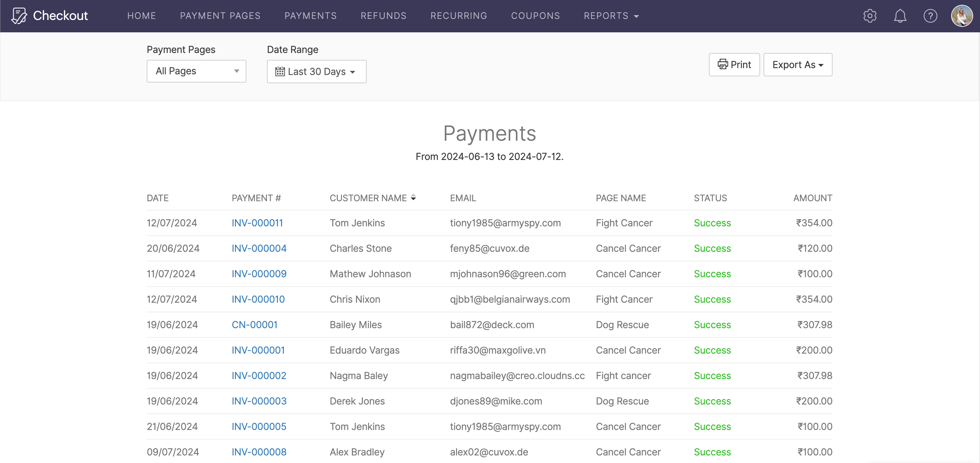Open the settings gear icon
Image resolution: width=980 pixels, height=463 pixels.
pyautogui.click(x=870, y=15)
